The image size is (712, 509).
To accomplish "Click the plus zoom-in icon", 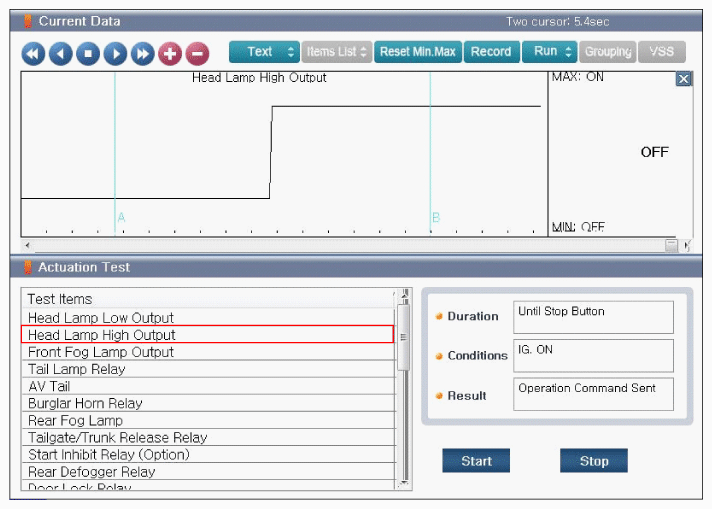I will point(169,53).
